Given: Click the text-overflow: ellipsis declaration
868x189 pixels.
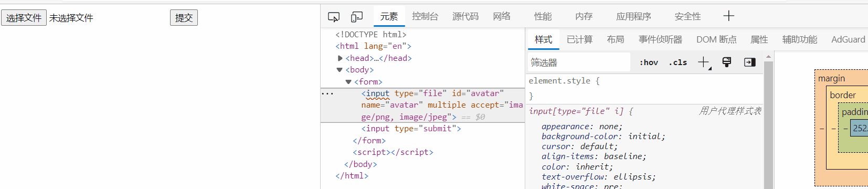Looking at the screenshot, I should click(x=599, y=177).
